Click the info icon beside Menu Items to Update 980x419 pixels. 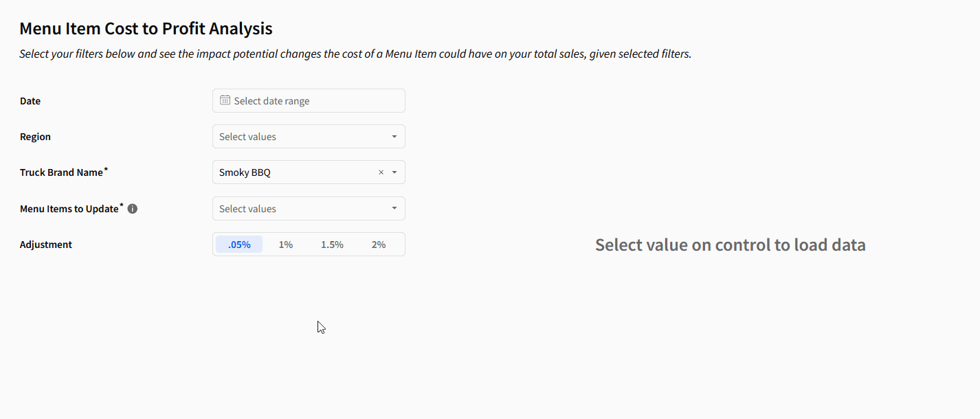133,209
